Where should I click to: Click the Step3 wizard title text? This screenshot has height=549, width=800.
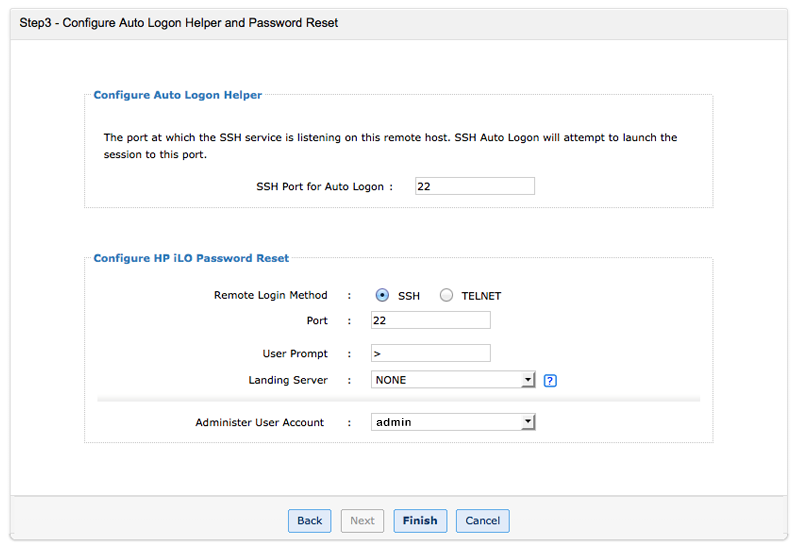179,23
